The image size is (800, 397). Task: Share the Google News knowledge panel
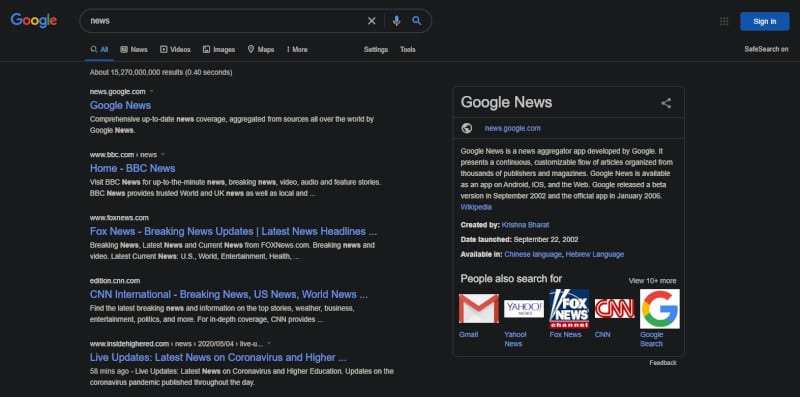[x=666, y=103]
